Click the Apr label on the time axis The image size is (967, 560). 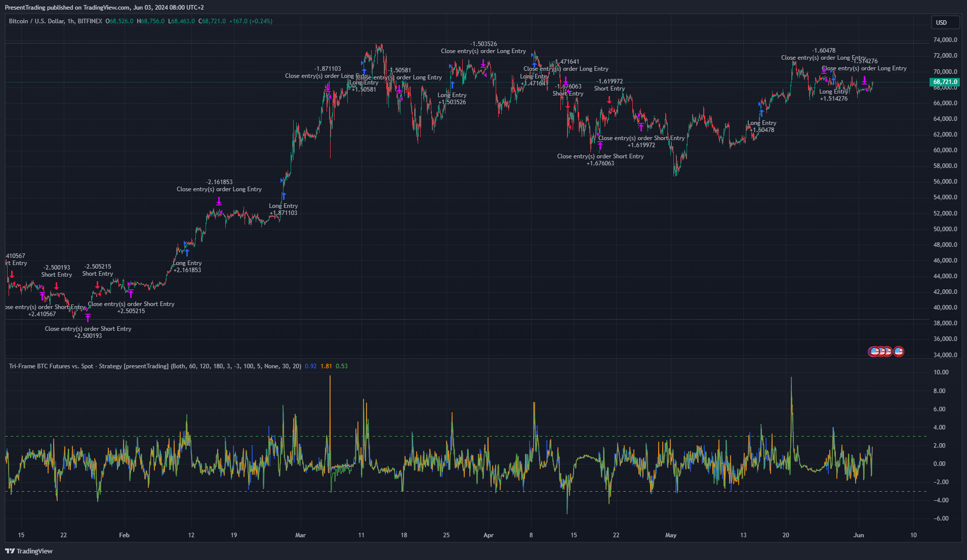click(489, 535)
